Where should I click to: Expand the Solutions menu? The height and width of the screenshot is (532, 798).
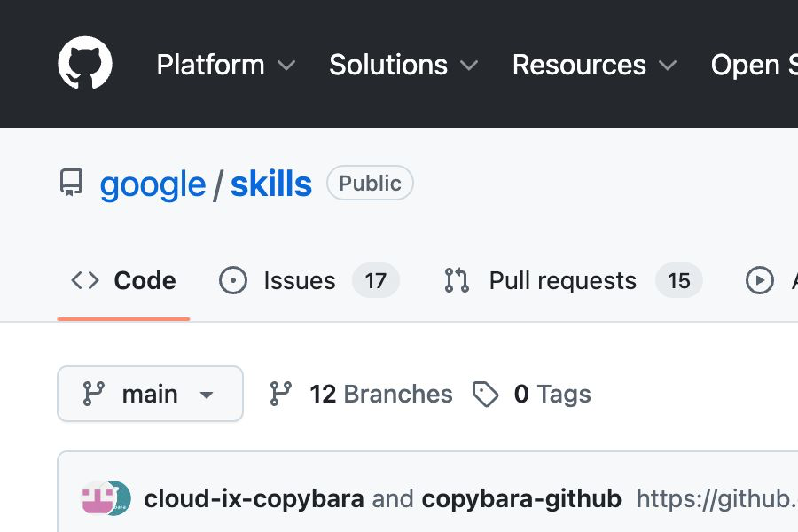tap(403, 65)
